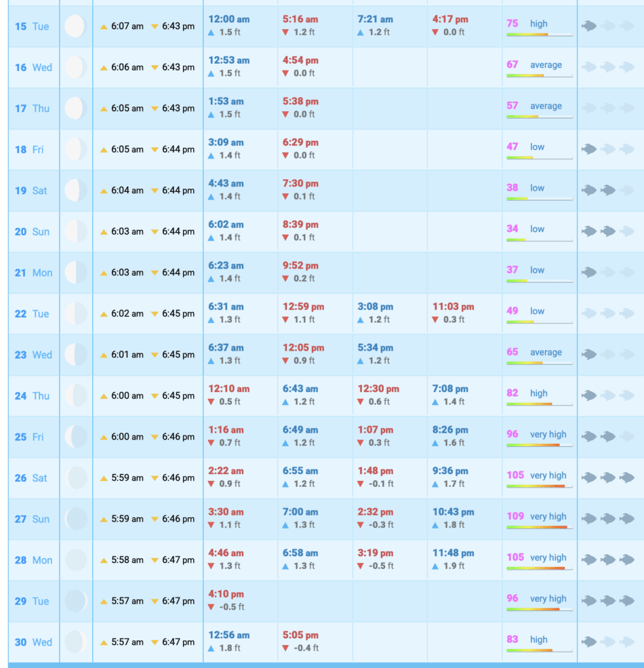Click the low tide arrow for Wed 30 5:05 pm

click(x=286, y=648)
